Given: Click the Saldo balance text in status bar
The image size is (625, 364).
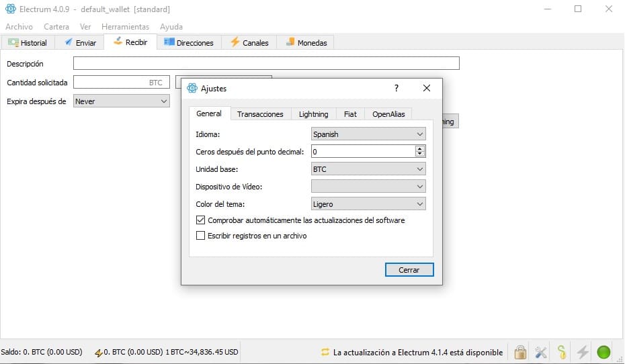Looking at the screenshot, I should tap(42, 352).
